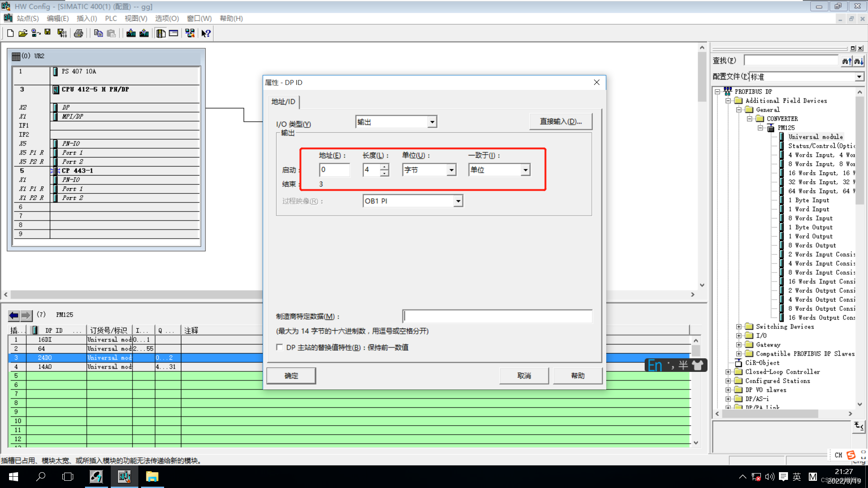
Task: Open the 视图(V) menu
Action: [136, 19]
